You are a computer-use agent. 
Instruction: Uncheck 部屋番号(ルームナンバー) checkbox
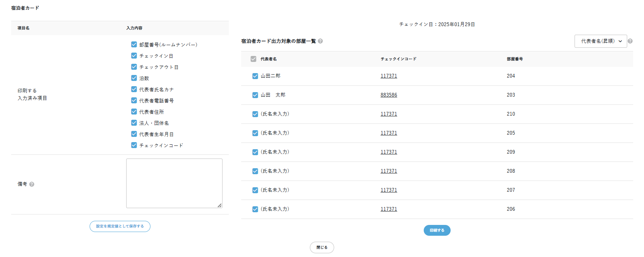point(134,44)
